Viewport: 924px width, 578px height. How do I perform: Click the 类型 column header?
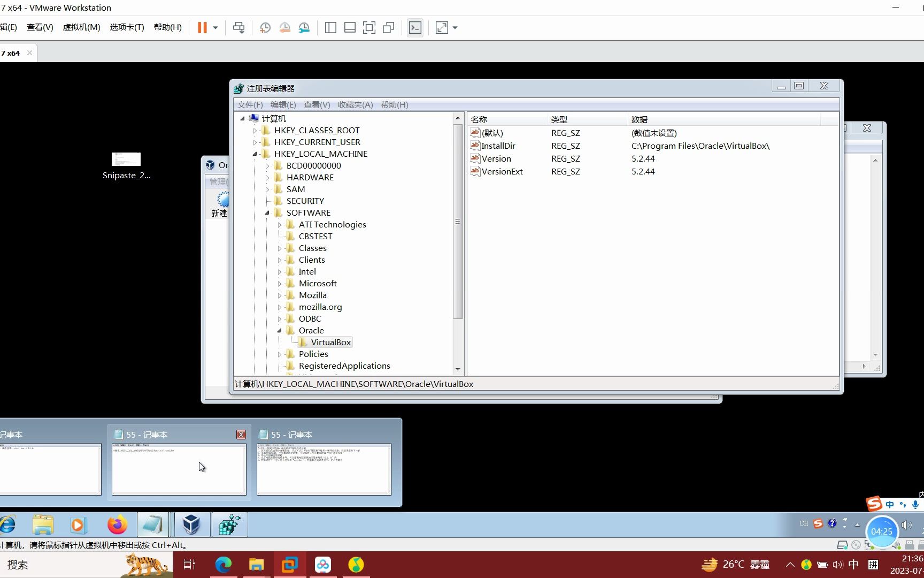(x=588, y=119)
